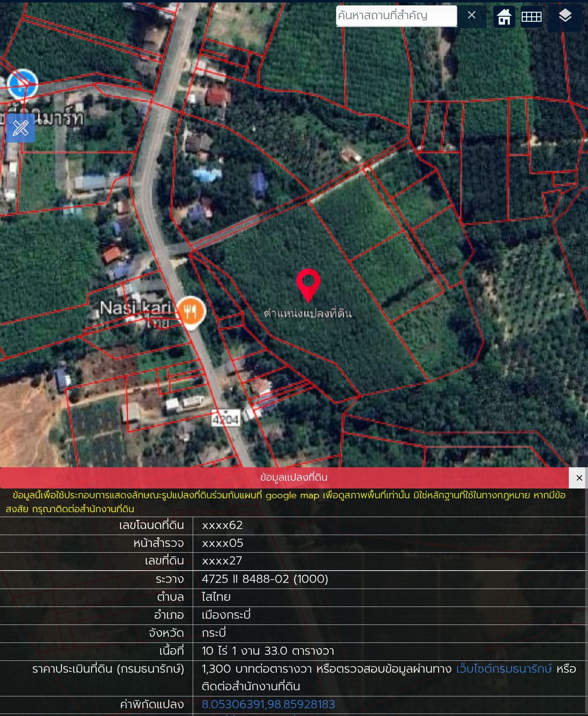Screen dimensions: 588x716
Task: Open the Treasury Department website link
Action: 504,669
